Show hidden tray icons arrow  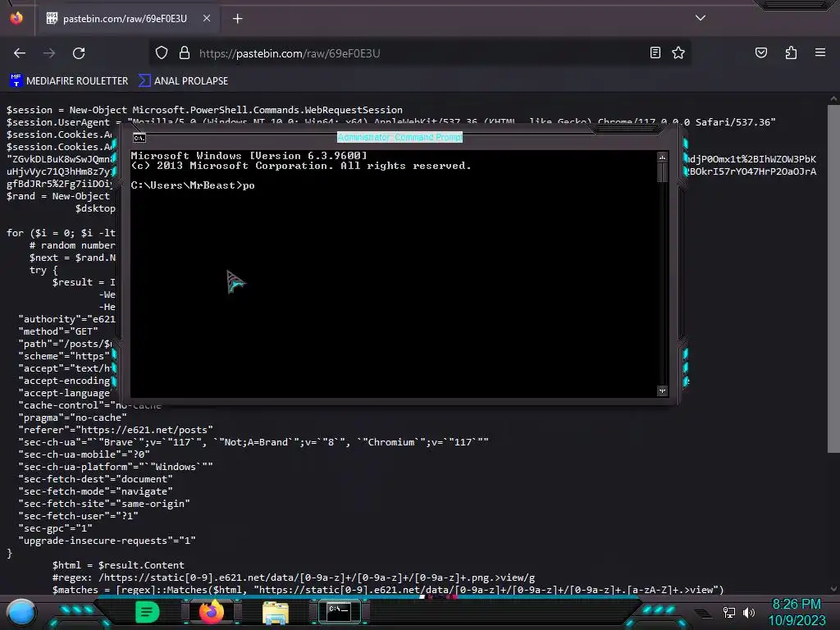point(703,613)
